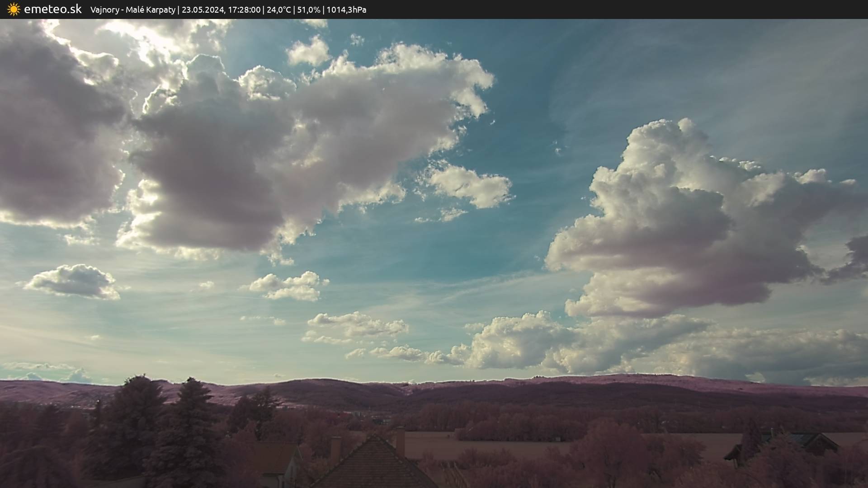Click the emeteo.sk site name
This screenshot has width=868, height=488.
click(53, 9)
